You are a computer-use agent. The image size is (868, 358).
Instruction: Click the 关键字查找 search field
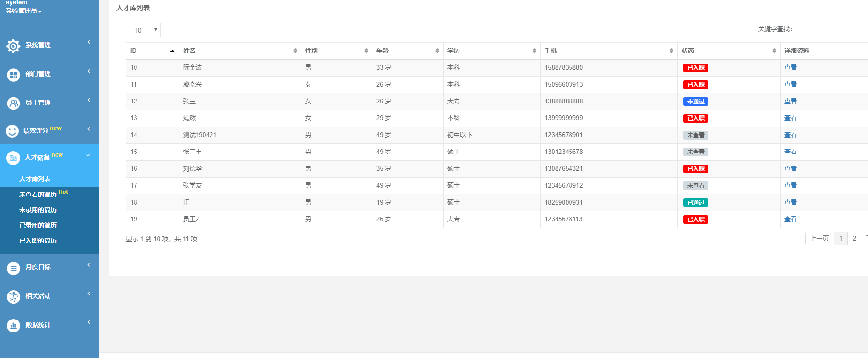click(831, 29)
